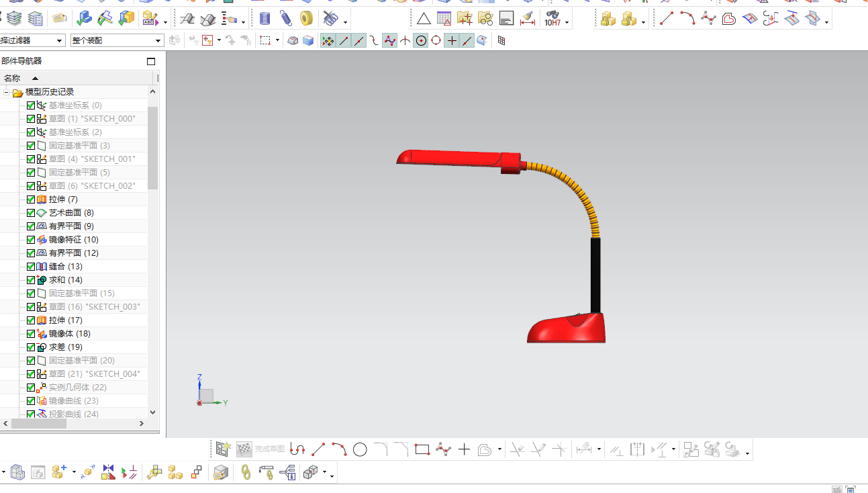This screenshot has height=493, width=868.
Task: Click the navigator vertical scrollbar down arrow
Action: [152, 412]
